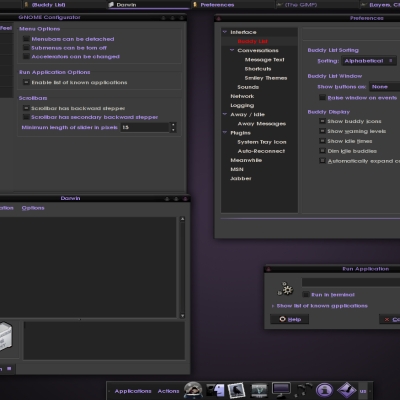
Task: Toggle 'Show warning levels' option
Action: (322, 131)
